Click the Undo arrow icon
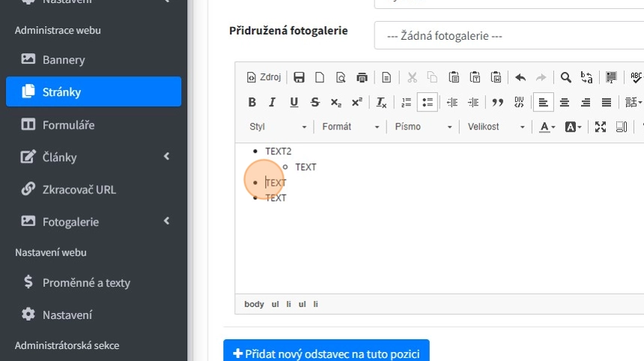The image size is (644, 361). click(520, 77)
